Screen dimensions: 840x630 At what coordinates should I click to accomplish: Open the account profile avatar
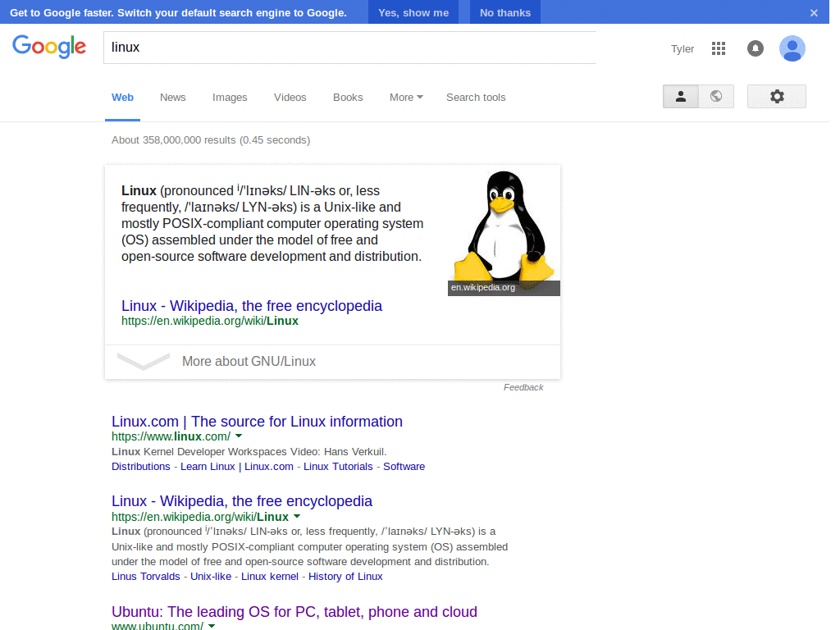(792, 48)
